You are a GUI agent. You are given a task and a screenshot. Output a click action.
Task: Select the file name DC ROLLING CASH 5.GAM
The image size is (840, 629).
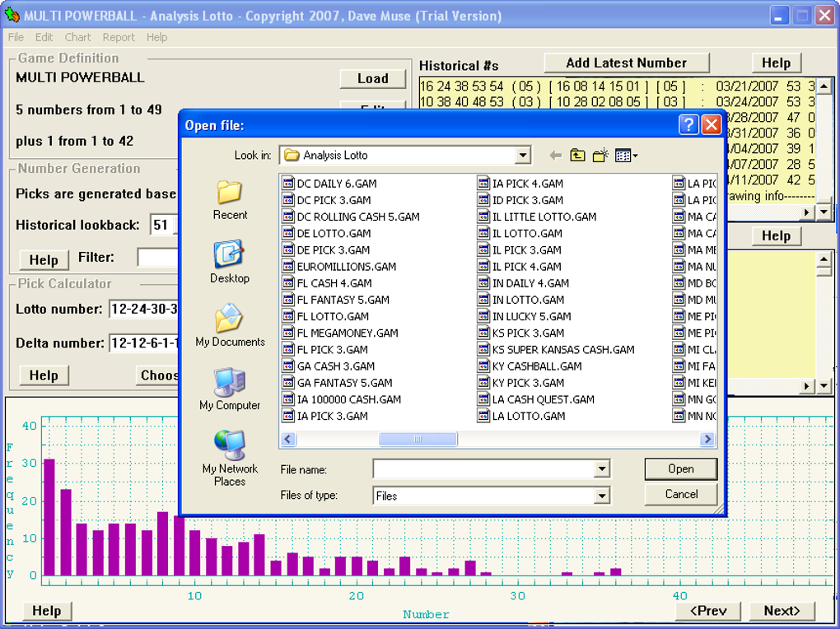(358, 217)
